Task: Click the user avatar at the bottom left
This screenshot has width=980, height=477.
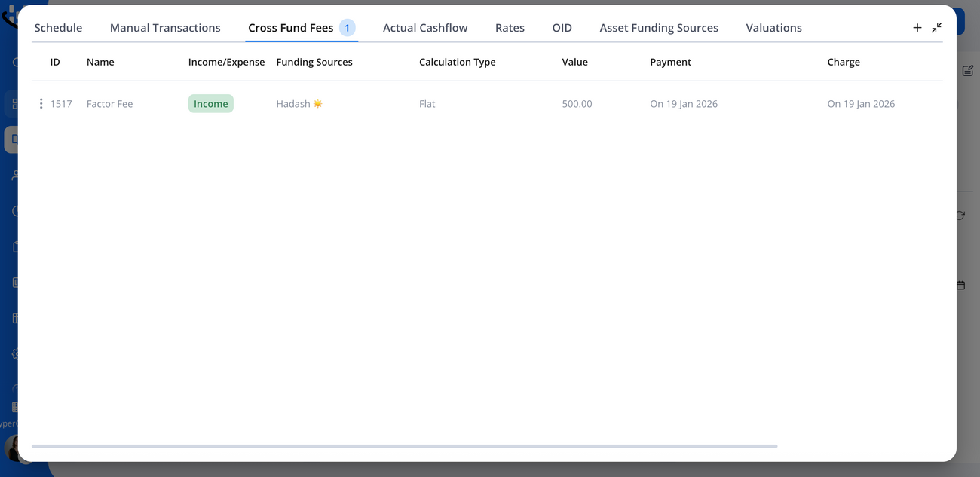Action: [15, 450]
